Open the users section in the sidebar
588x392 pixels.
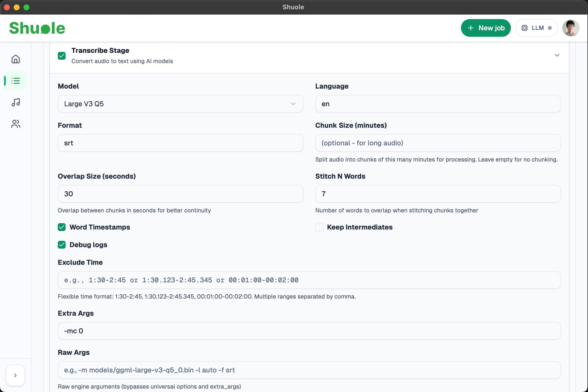coord(15,124)
